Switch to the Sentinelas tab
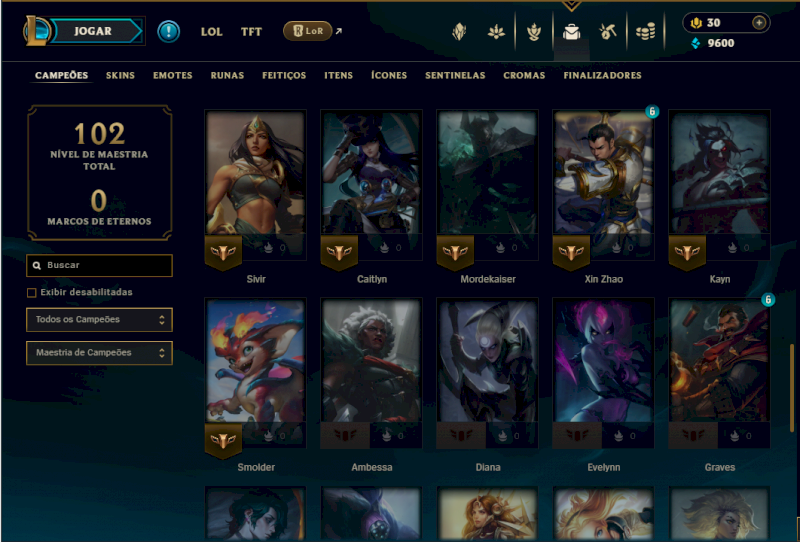The height and width of the screenshot is (542, 800). click(455, 75)
